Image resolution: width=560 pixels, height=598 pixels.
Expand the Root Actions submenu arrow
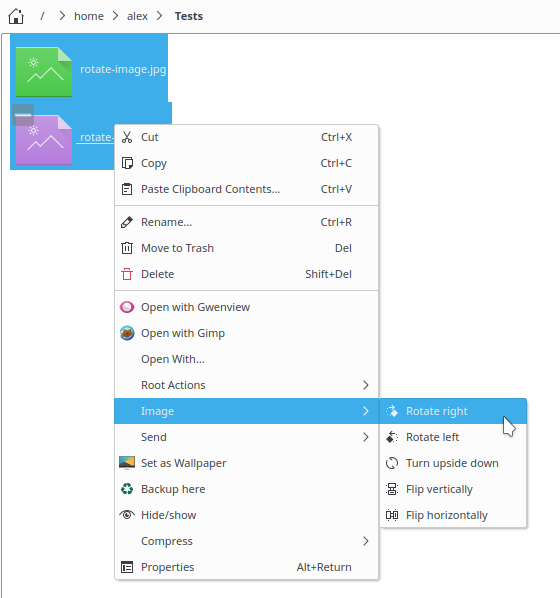click(365, 385)
